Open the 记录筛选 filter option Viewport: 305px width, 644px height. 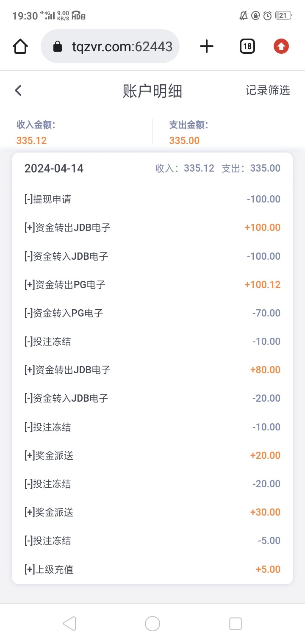coord(268,90)
